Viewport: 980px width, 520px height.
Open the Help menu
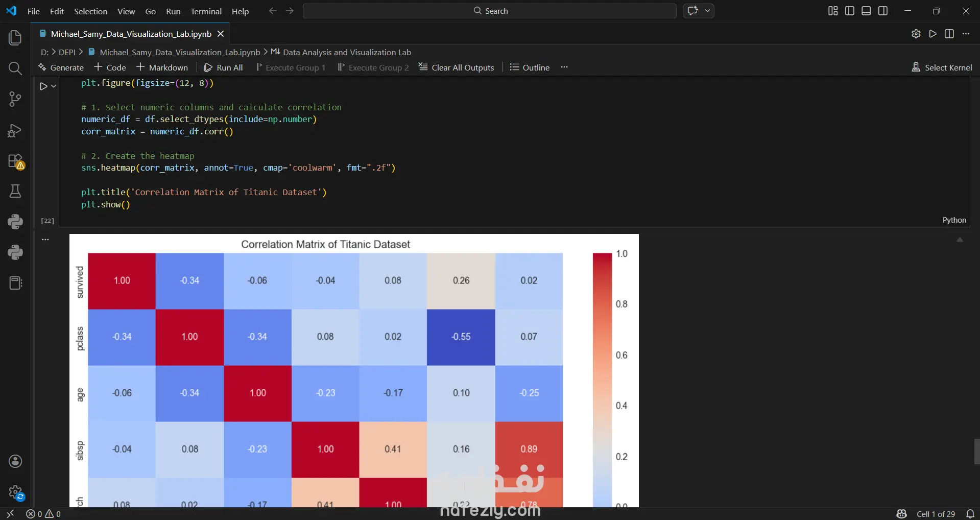240,11
